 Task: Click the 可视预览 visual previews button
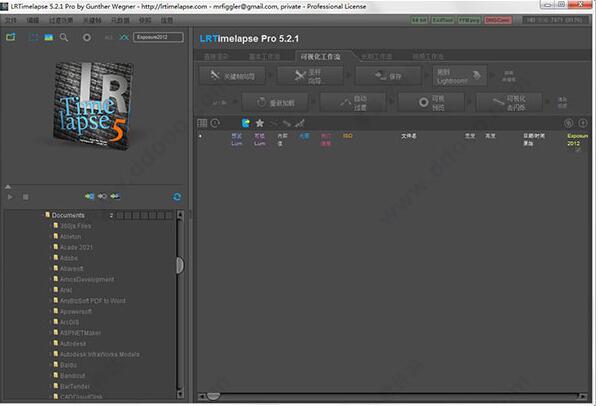pos(431,102)
